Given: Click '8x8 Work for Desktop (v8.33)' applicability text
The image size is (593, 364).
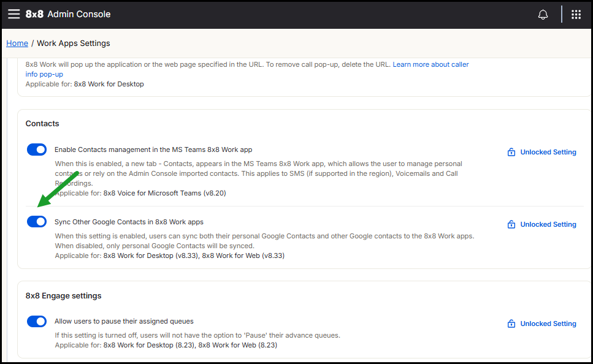Looking at the screenshot, I should click(x=151, y=256).
